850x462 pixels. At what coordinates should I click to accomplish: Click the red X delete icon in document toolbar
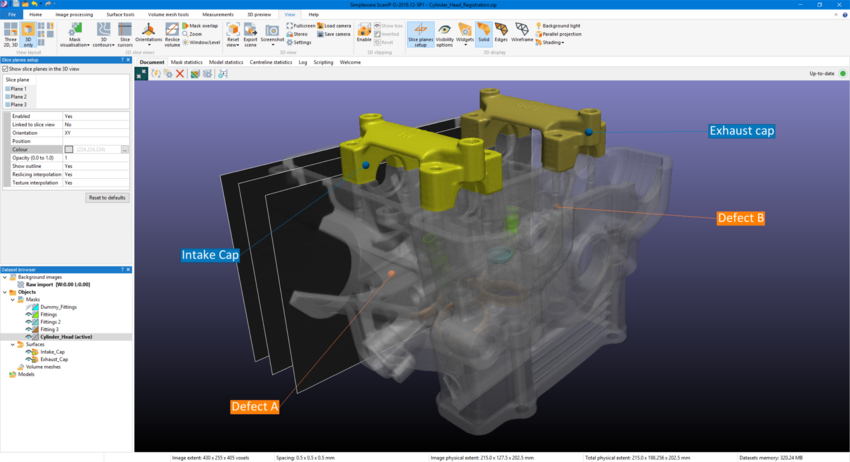click(x=180, y=74)
